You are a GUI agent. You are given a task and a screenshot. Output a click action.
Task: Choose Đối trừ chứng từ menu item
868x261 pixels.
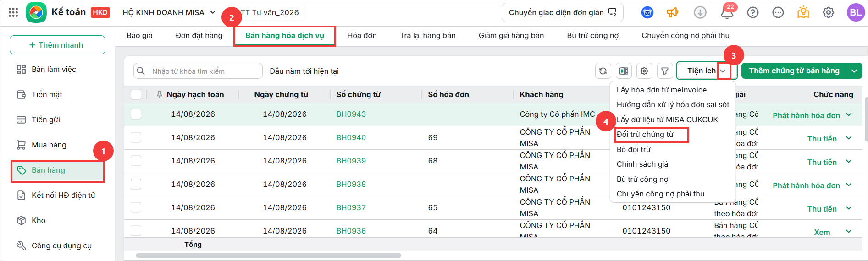point(645,135)
